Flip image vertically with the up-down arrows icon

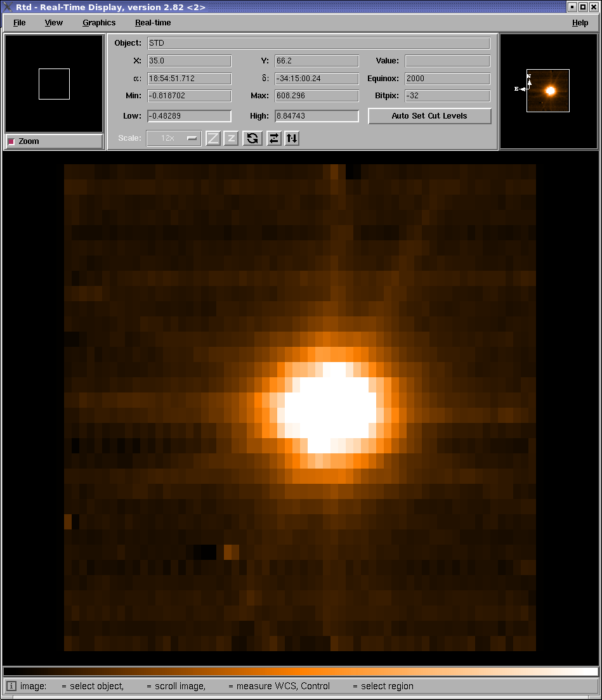click(292, 138)
